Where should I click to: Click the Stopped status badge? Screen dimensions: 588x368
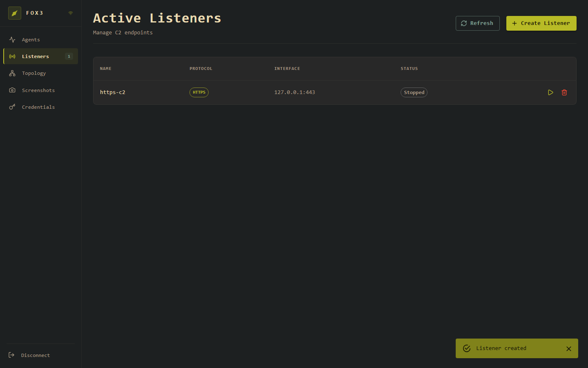414,92
